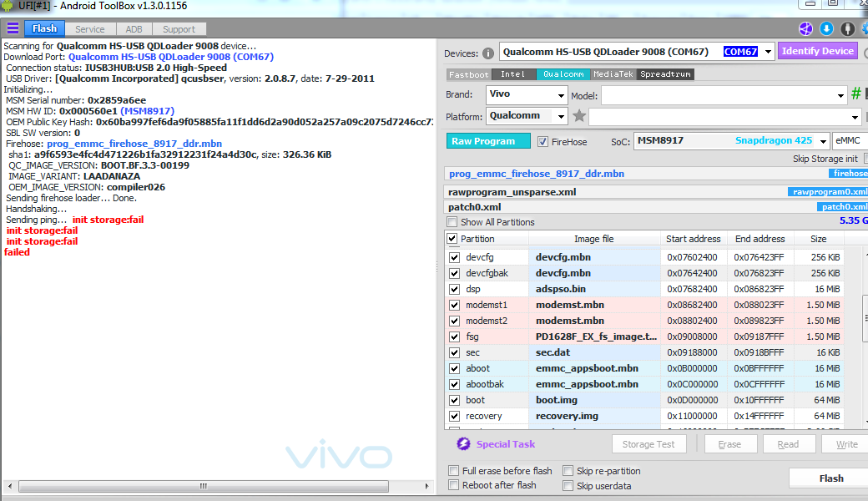
Task: Click the log scrollbar left arrow
Action: (9, 486)
